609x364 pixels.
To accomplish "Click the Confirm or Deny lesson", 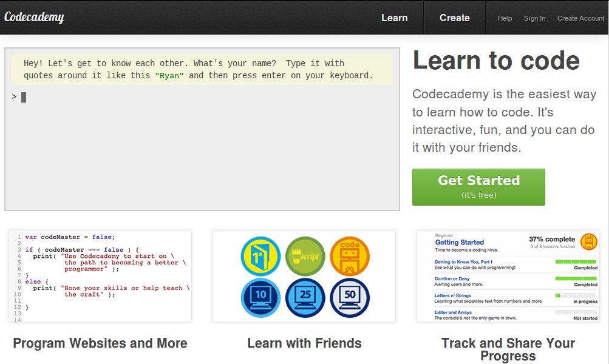I will [452, 278].
